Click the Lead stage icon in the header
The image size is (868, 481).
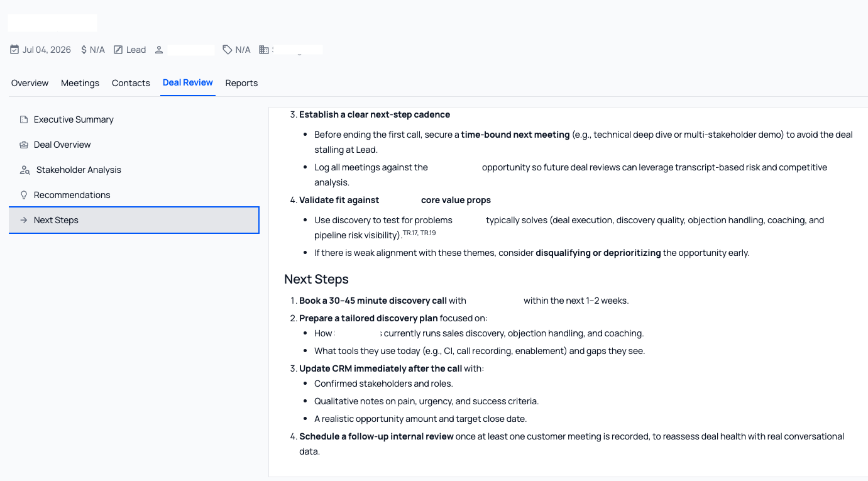pos(118,49)
